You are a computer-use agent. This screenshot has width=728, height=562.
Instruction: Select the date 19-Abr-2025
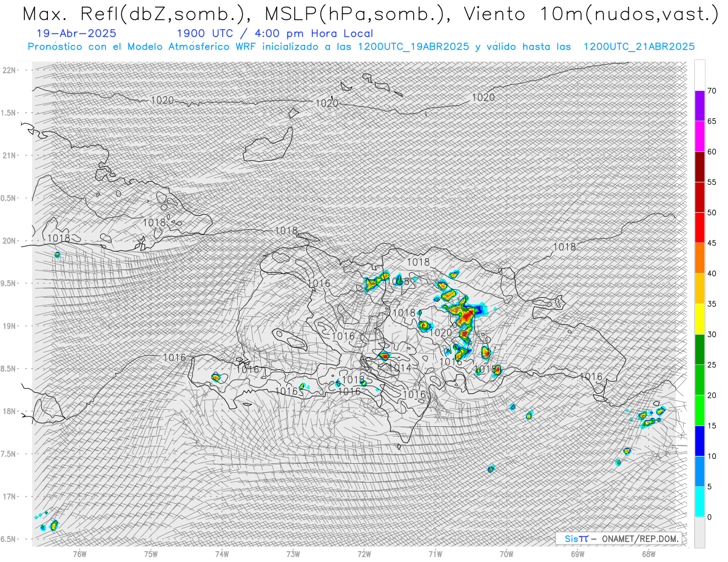(x=76, y=33)
